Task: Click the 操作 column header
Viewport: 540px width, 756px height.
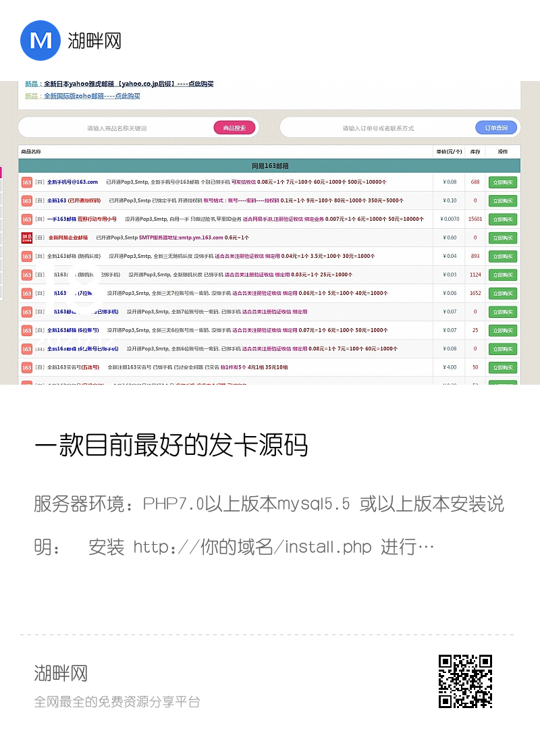Action: pos(503,151)
